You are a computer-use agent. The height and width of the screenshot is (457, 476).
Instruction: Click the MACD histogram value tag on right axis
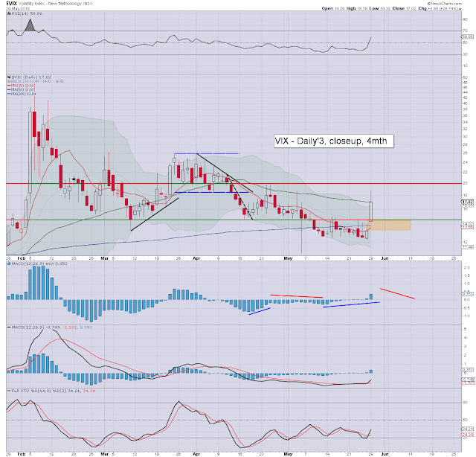point(468,294)
